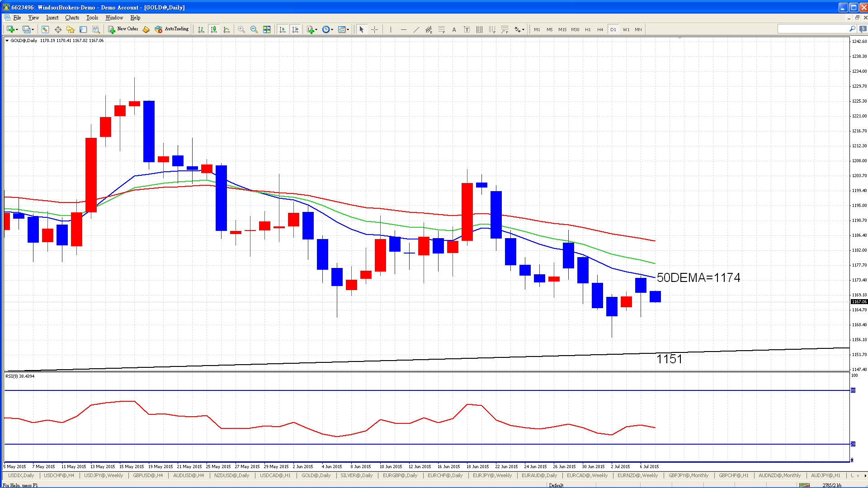The height and width of the screenshot is (488, 868).
Task: Launch the Strategy Tester icon
Action: (96, 29)
